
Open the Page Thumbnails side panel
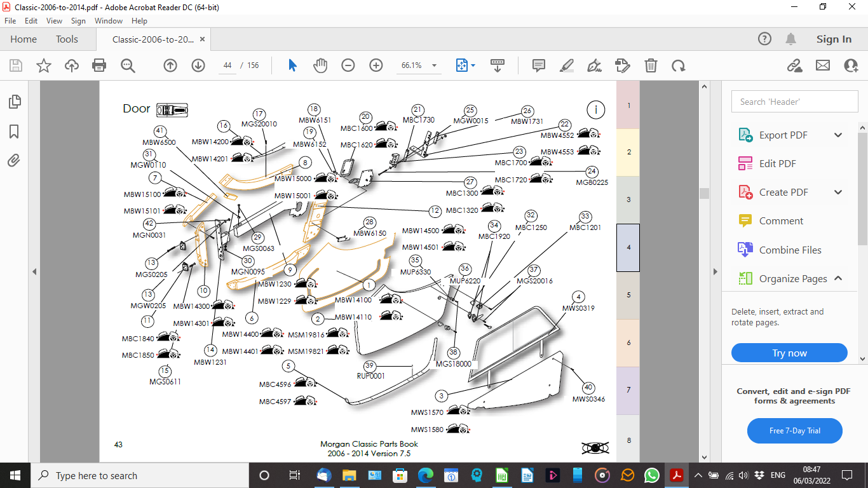point(14,102)
